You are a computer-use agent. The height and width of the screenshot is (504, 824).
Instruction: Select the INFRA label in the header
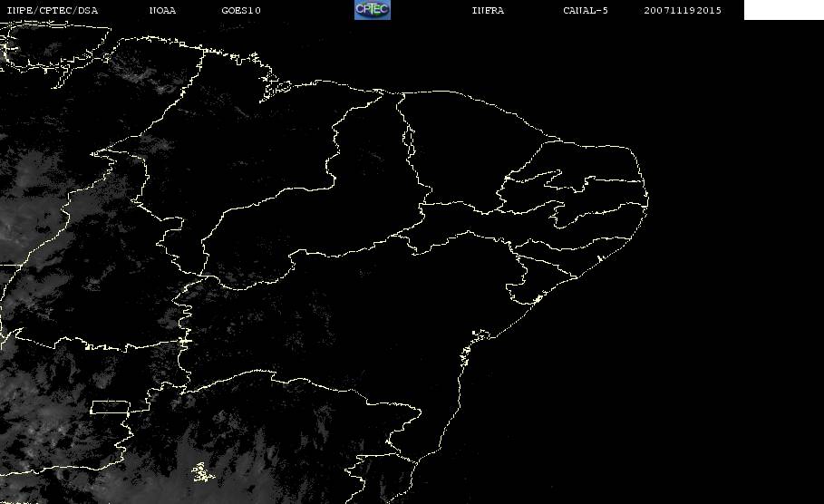488,10
